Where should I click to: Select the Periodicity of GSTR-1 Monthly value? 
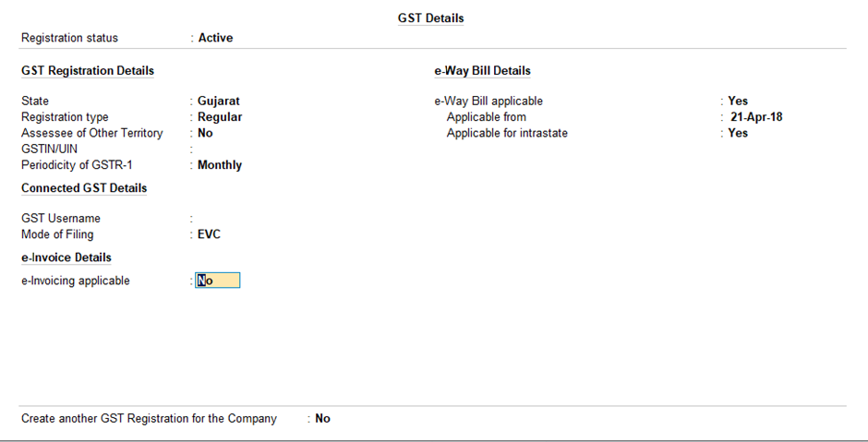point(220,165)
